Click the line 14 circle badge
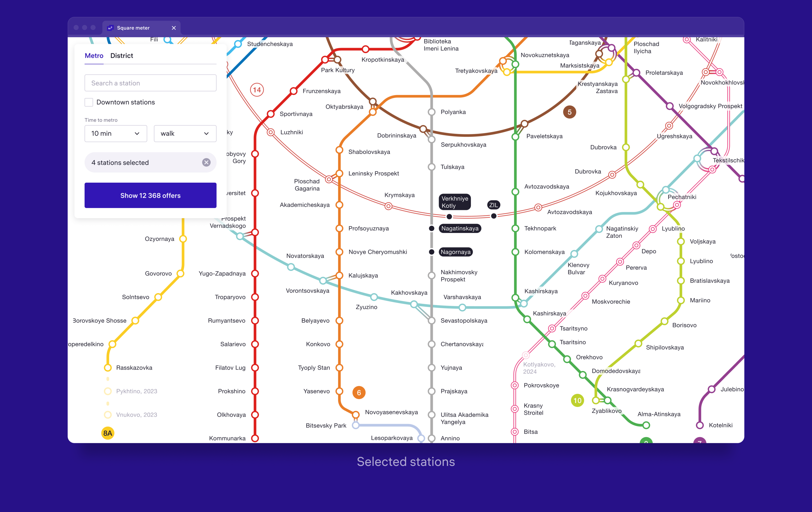Image resolution: width=812 pixels, height=512 pixels. point(257,90)
